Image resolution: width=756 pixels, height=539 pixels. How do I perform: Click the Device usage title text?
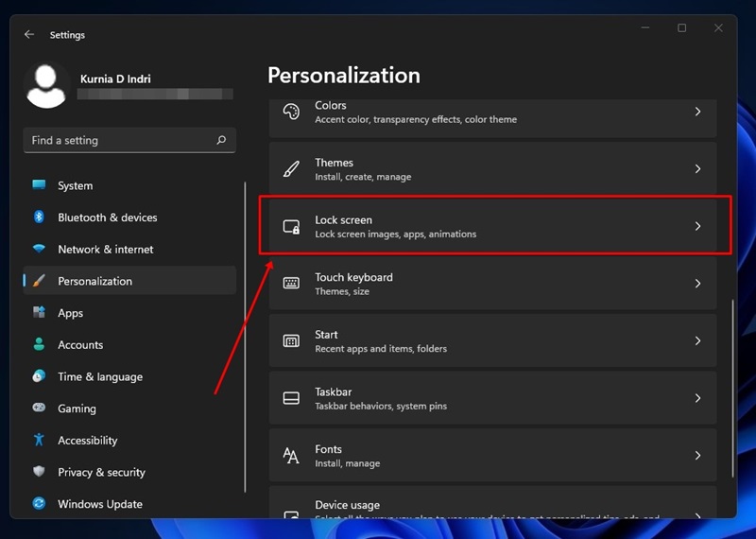point(347,505)
